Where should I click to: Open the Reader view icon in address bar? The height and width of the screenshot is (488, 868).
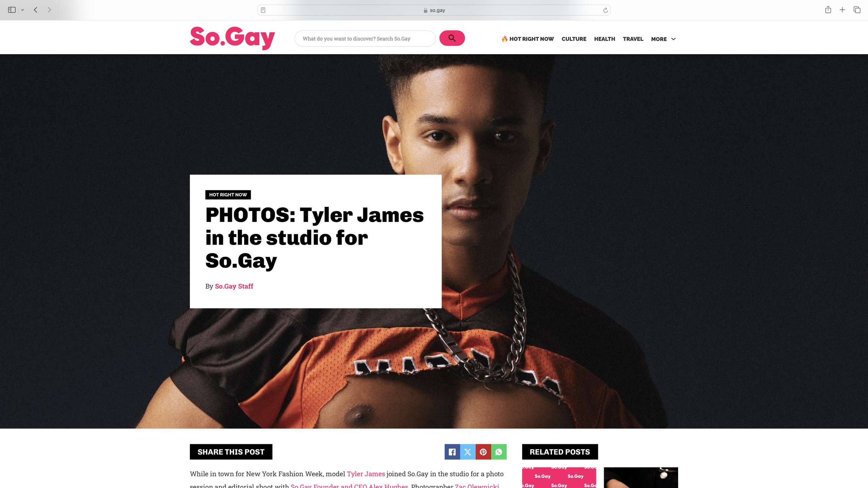(263, 10)
